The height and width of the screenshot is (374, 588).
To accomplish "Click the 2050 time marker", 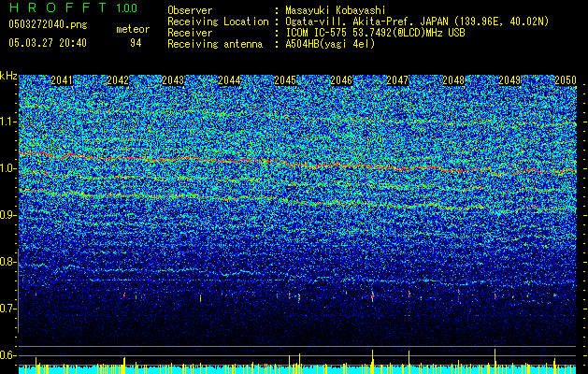I will coord(566,80).
